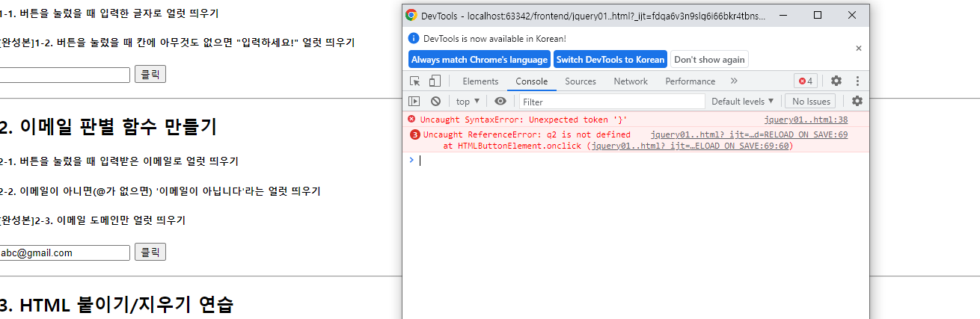The height and width of the screenshot is (319, 980).
Task: Activate the inspect element picker icon
Action: 415,81
